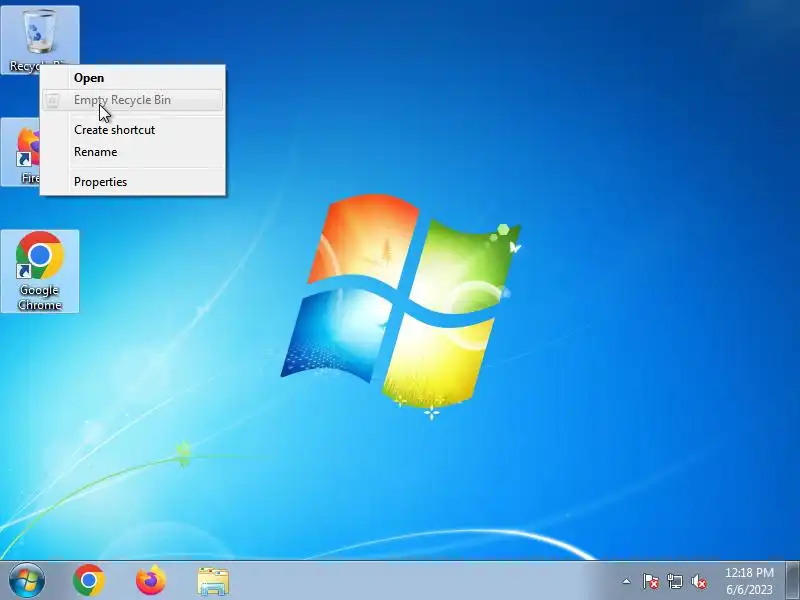800x600 pixels.
Task: Launch Chrome from the taskbar
Action: (89, 580)
